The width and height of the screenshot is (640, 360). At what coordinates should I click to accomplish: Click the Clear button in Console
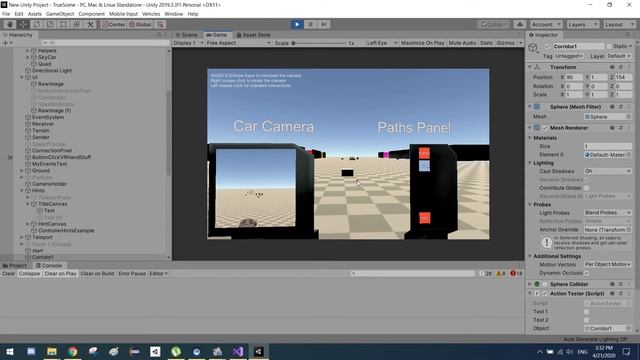pyautogui.click(x=8, y=274)
